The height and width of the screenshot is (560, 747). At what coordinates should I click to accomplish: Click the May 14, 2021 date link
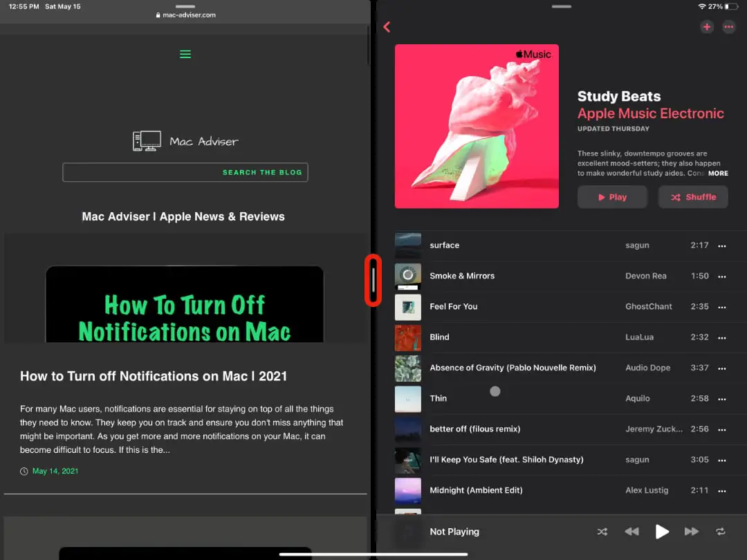click(x=55, y=471)
